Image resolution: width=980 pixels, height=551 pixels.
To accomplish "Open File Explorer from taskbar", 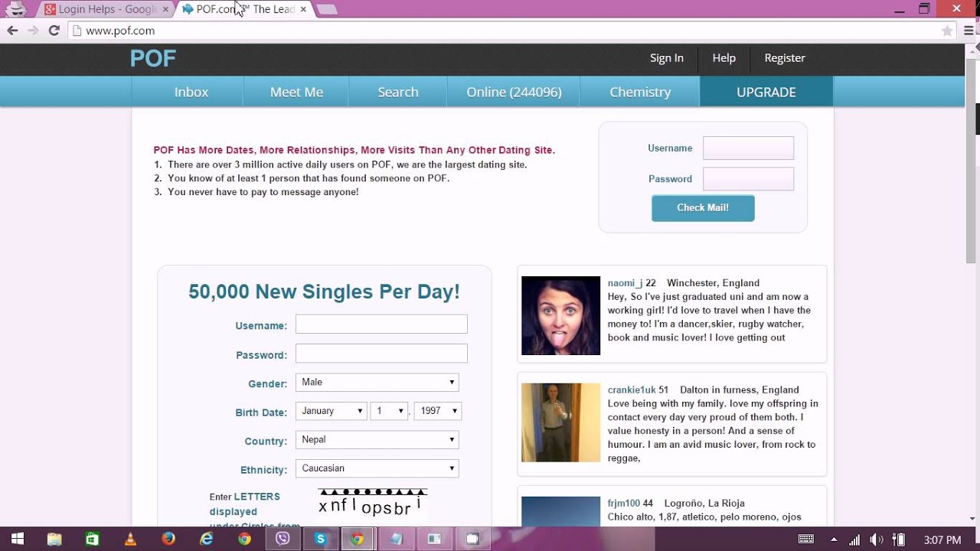I will [x=54, y=539].
